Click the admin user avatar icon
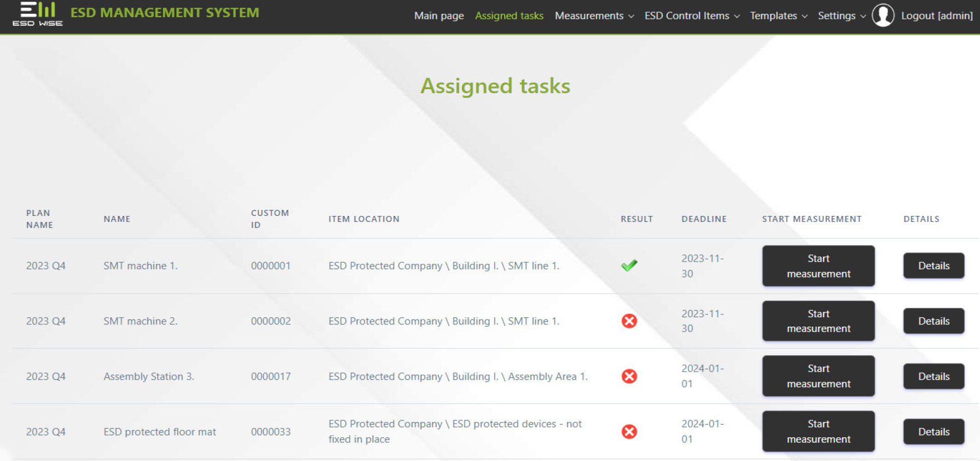 click(883, 15)
